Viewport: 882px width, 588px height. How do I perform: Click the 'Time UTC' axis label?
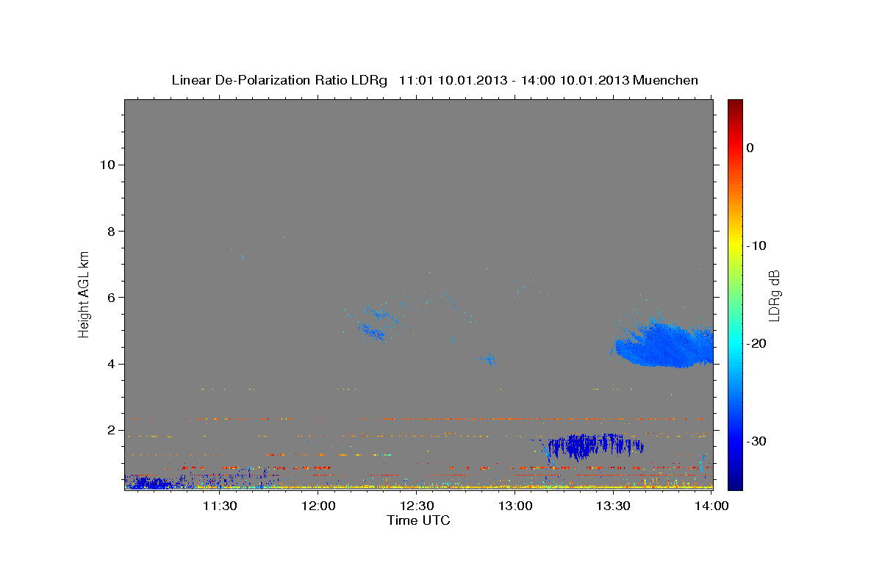click(418, 520)
